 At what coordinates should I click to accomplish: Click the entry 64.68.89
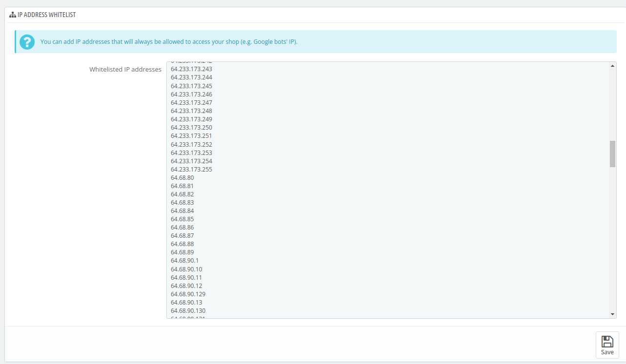click(x=182, y=252)
